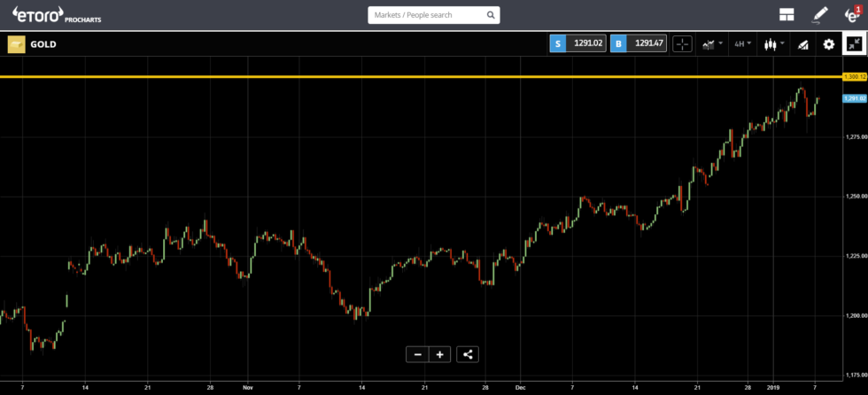The height and width of the screenshot is (395, 868).
Task: Click the Buy button at 1291.47
Action: (x=637, y=43)
